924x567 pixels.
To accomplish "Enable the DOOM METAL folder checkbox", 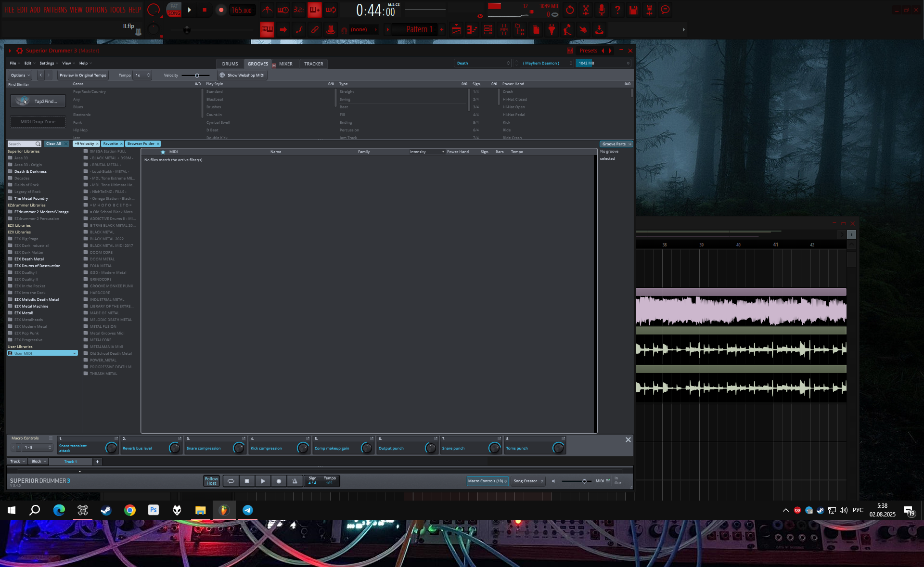I will 86,259.
